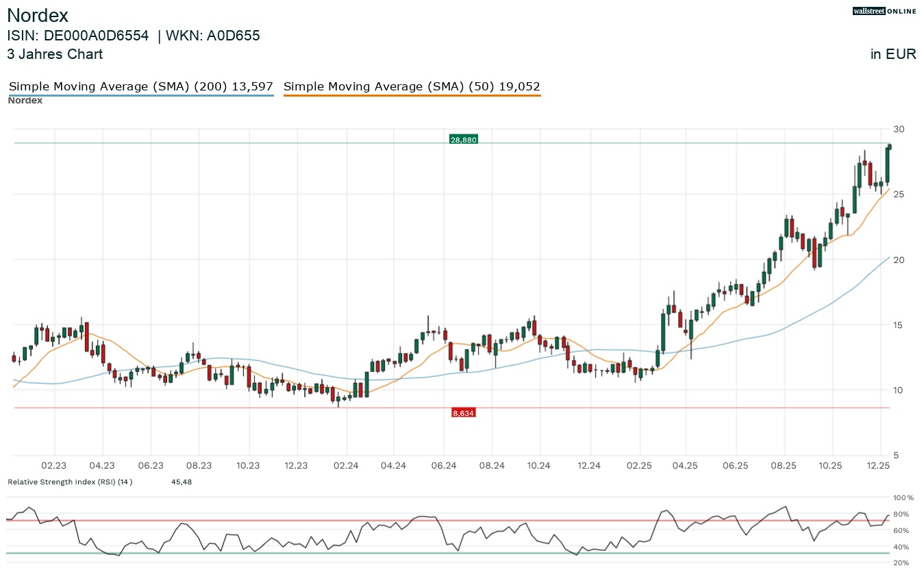Screen dimensions: 924x581
Task: Click the 12.25 date axis label
Action: 879,465
